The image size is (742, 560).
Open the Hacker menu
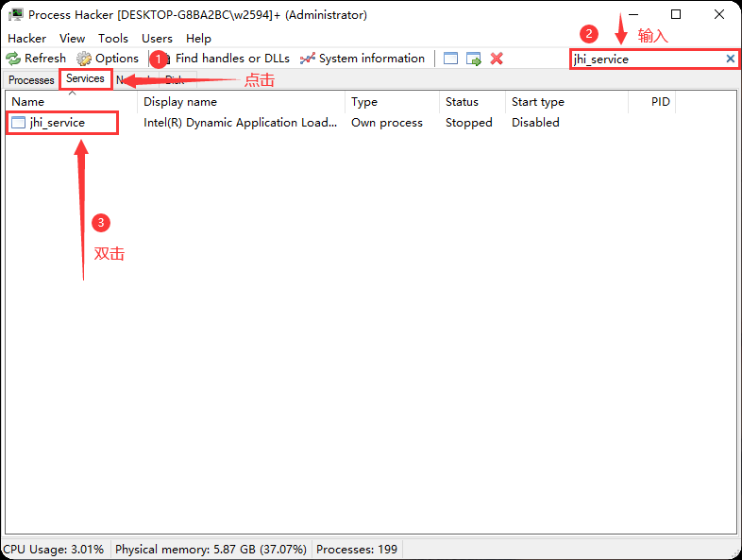(26, 39)
